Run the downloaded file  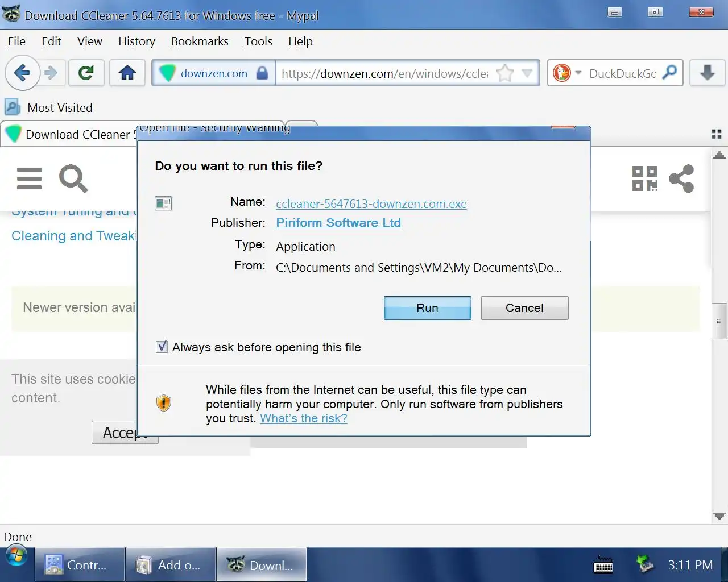tap(428, 308)
